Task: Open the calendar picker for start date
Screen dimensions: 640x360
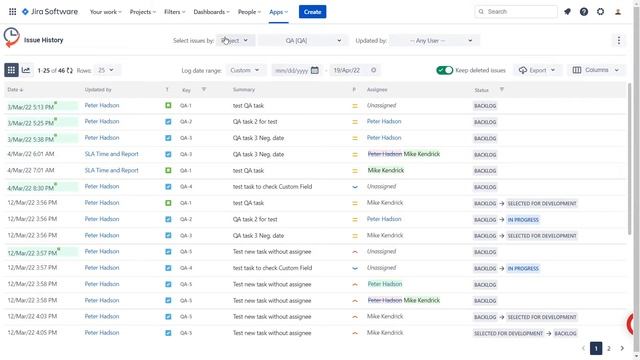Action: (315, 70)
